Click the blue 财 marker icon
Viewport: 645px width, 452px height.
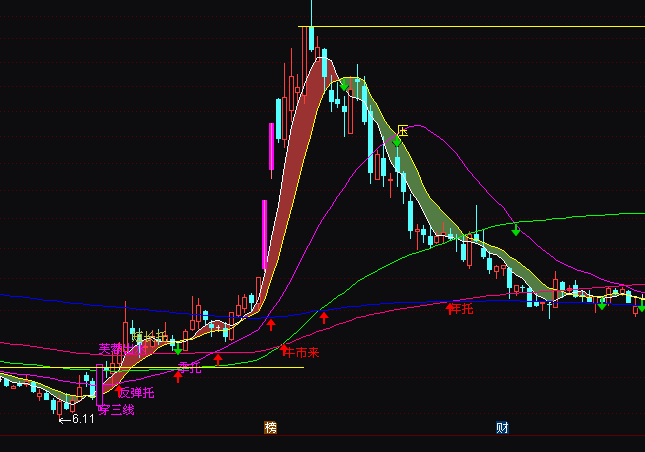point(502,428)
